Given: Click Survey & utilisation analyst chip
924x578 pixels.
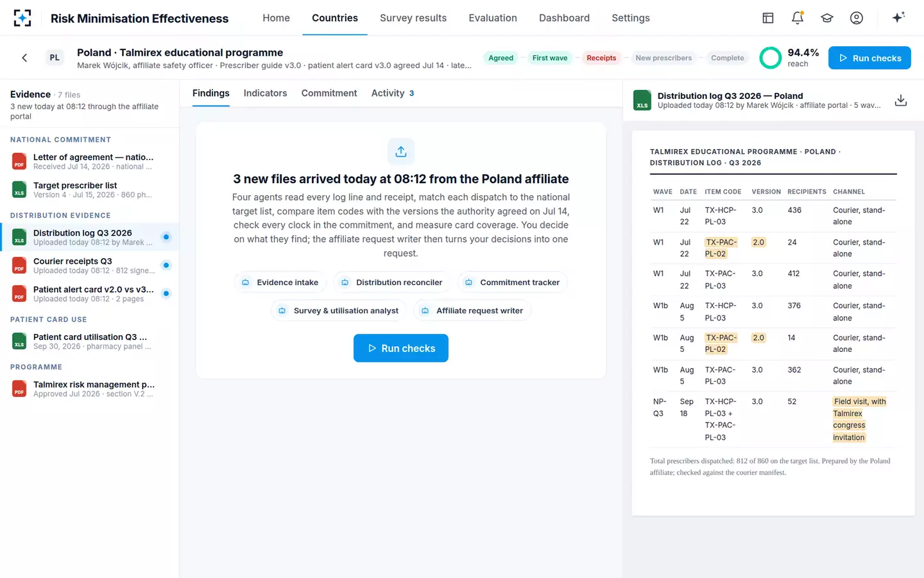Looking at the screenshot, I should [339, 311].
